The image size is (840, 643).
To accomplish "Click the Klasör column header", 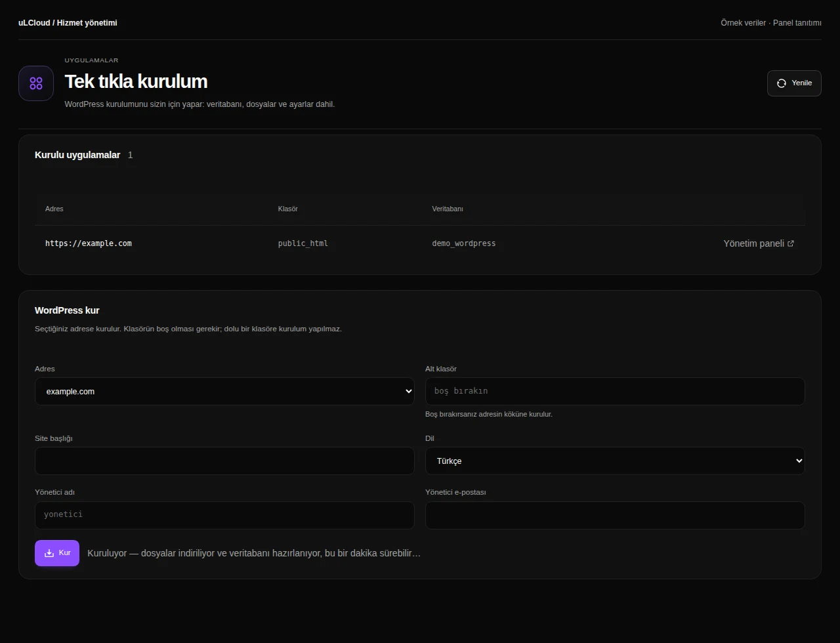I will click(288, 209).
